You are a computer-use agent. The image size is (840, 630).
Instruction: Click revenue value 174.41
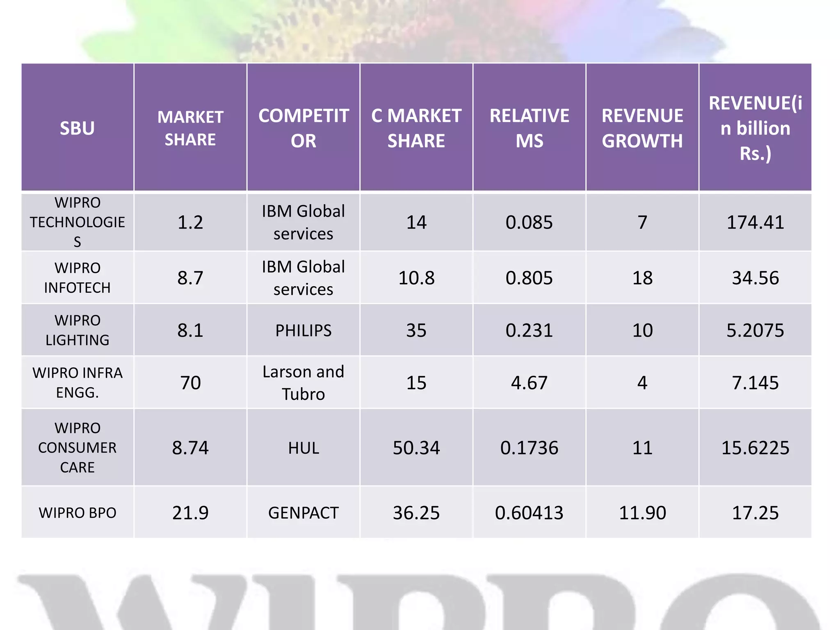click(756, 222)
